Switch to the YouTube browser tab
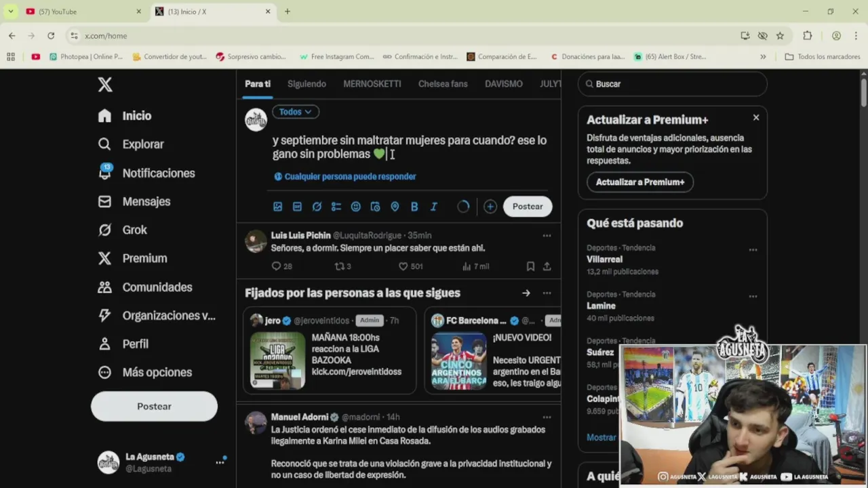Image resolution: width=868 pixels, height=488 pixels. coord(83,12)
